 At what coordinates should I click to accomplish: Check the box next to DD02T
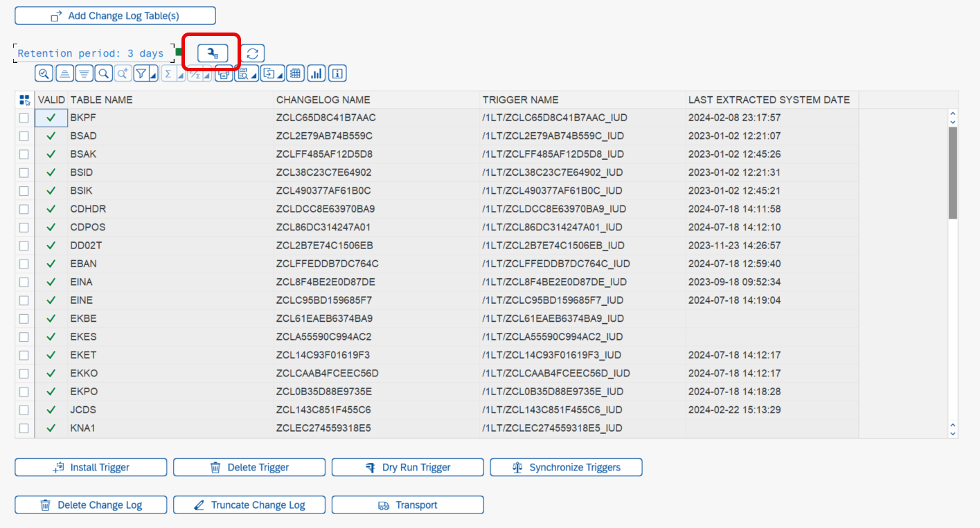(x=24, y=246)
